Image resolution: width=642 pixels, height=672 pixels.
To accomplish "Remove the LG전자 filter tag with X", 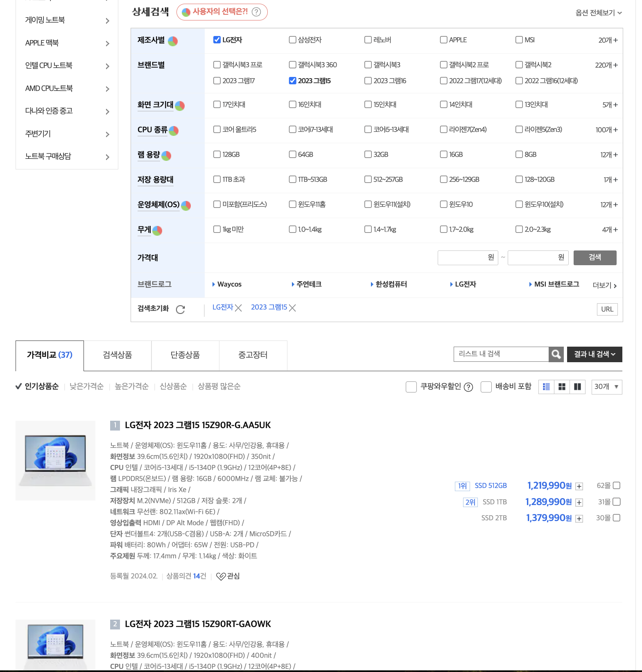I will (x=238, y=308).
